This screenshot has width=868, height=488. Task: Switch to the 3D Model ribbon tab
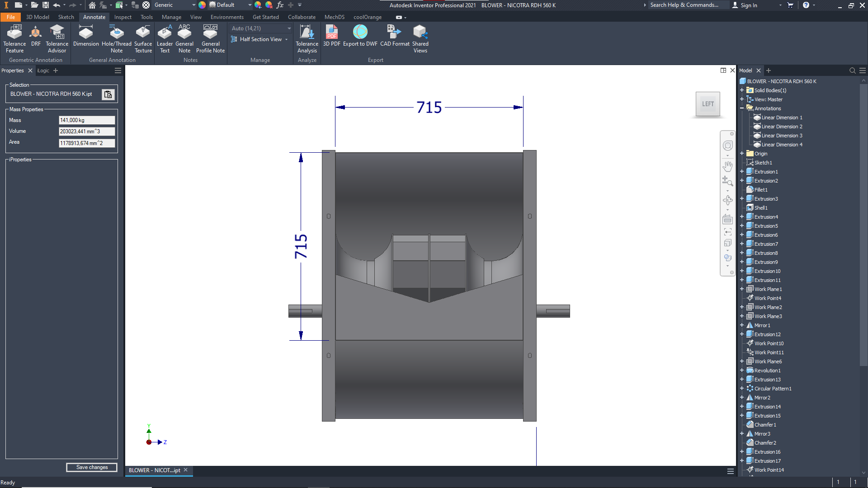(x=38, y=17)
